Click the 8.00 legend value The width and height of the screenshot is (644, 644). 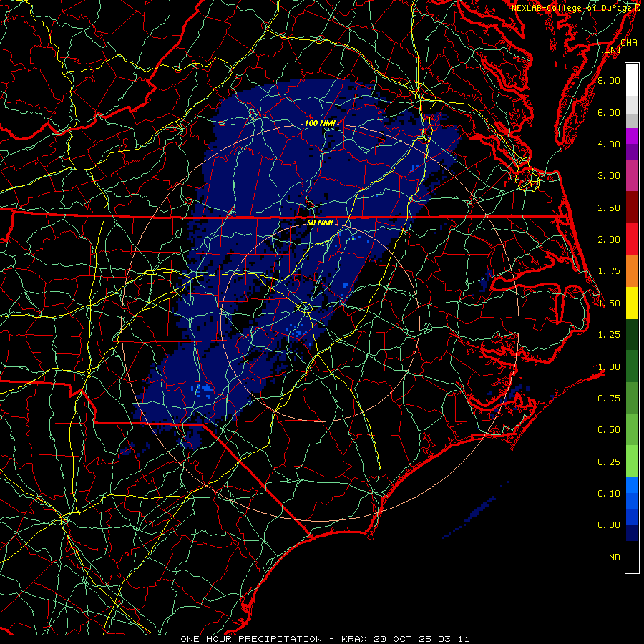tap(609, 80)
